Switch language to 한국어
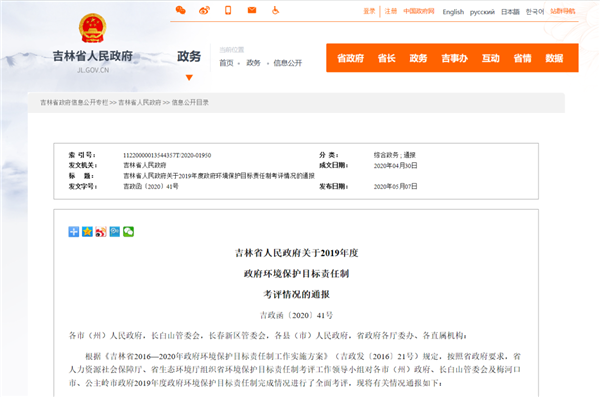The width and height of the screenshot is (600, 397). (x=535, y=12)
